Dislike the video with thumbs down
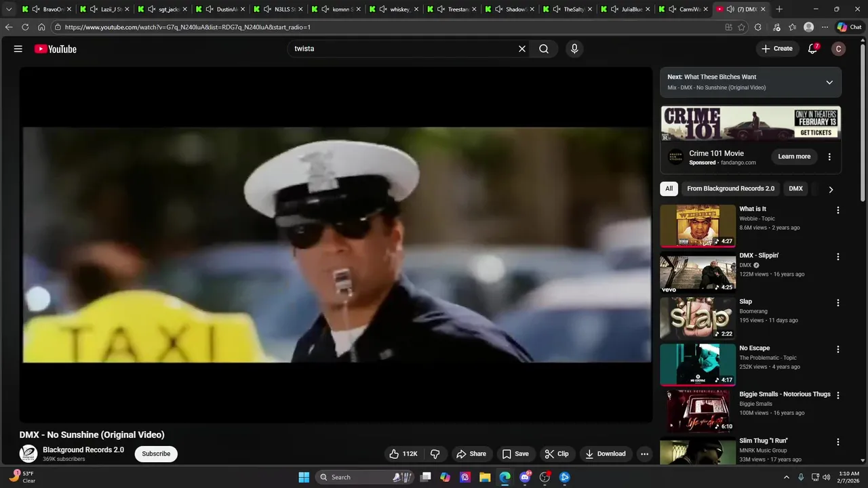The width and height of the screenshot is (868, 488). [x=435, y=454]
